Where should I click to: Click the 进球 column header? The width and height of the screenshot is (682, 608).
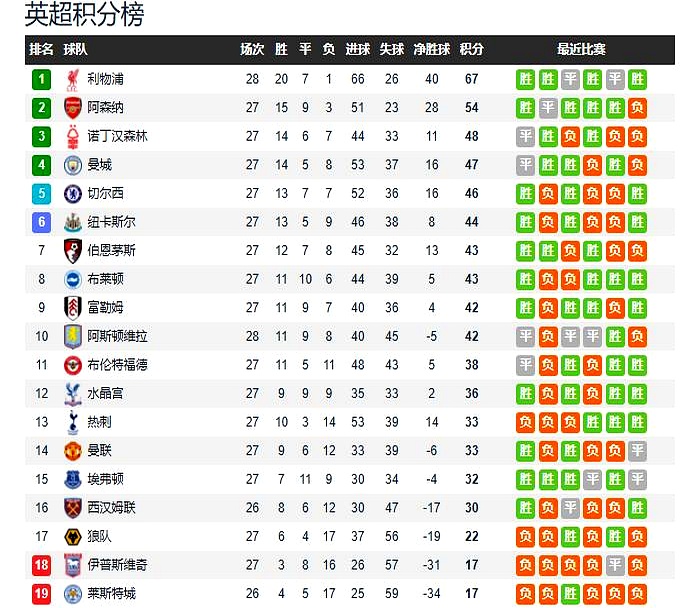pyautogui.click(x=358, y=49)
